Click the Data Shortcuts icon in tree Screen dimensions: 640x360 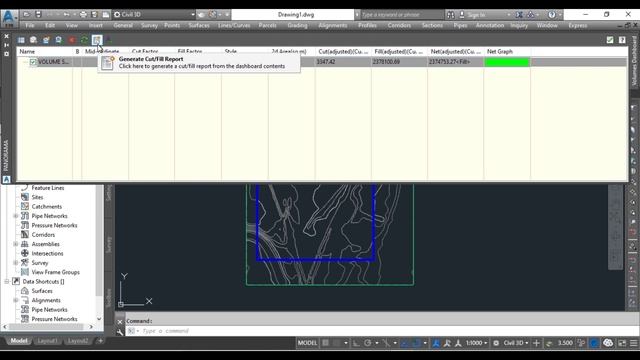tap(16, 281)
